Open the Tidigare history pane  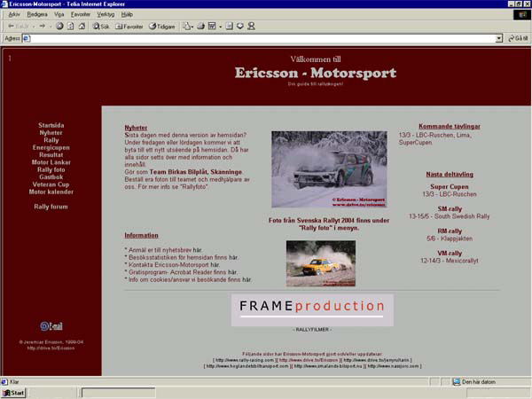coord(162,26)
